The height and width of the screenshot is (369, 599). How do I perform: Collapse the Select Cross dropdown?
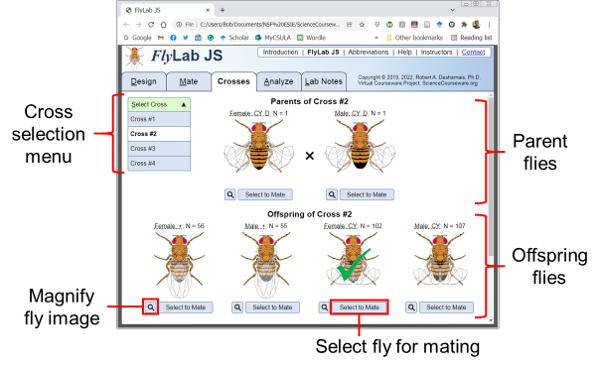click(159, 104)
